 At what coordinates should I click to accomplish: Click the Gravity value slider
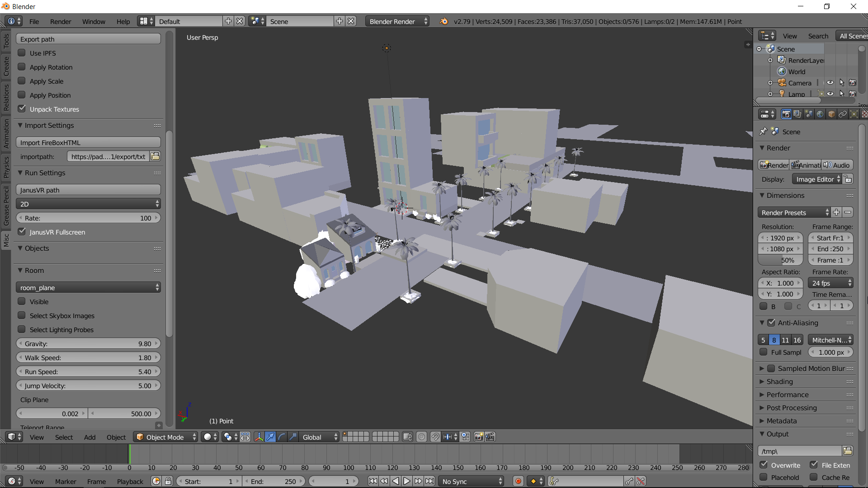(88, 343)
